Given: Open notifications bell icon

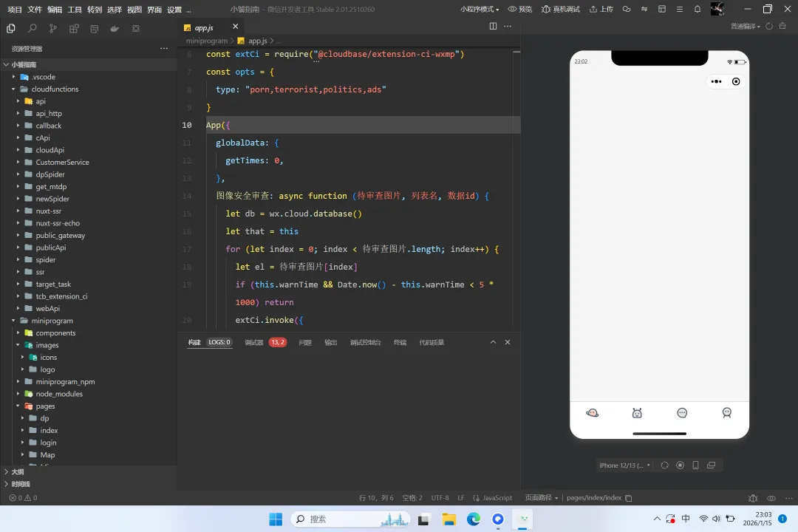Looking at the screenshot, I should tap(698, 9).
